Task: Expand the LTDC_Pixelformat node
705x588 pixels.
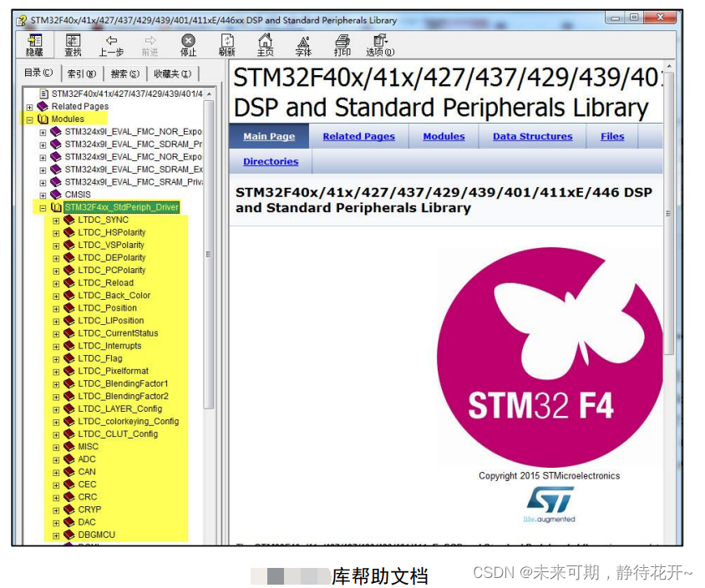Action: tap(56, 372)
